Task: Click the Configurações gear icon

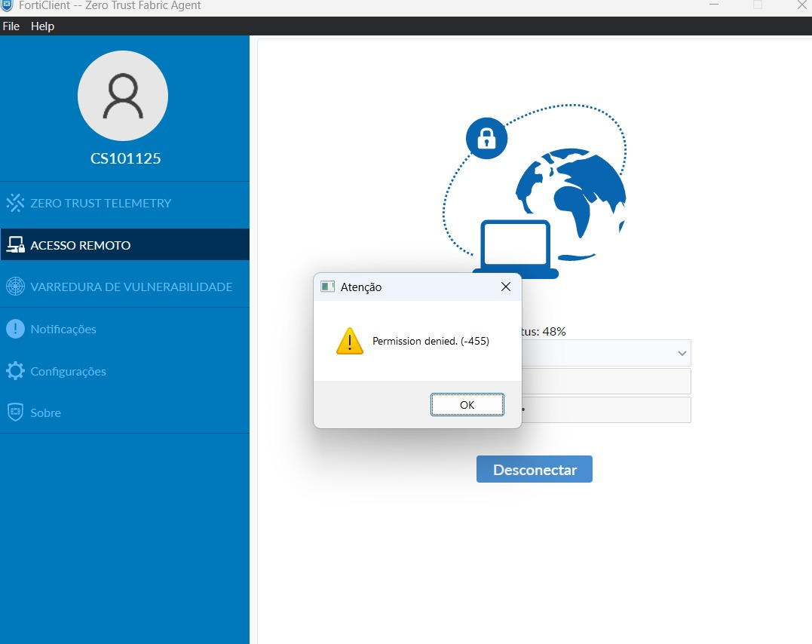Action: 15,371
